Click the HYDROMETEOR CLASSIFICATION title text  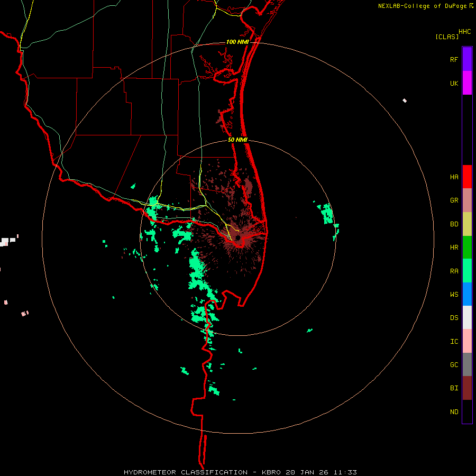(x=186, y=472)
